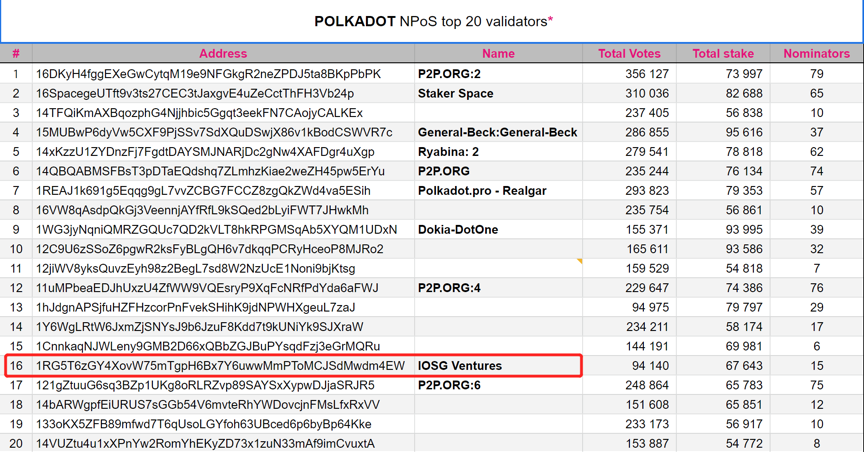Select the address starting with 12jiWV8yksQuvzEyh98

click(x=196, y=268)
